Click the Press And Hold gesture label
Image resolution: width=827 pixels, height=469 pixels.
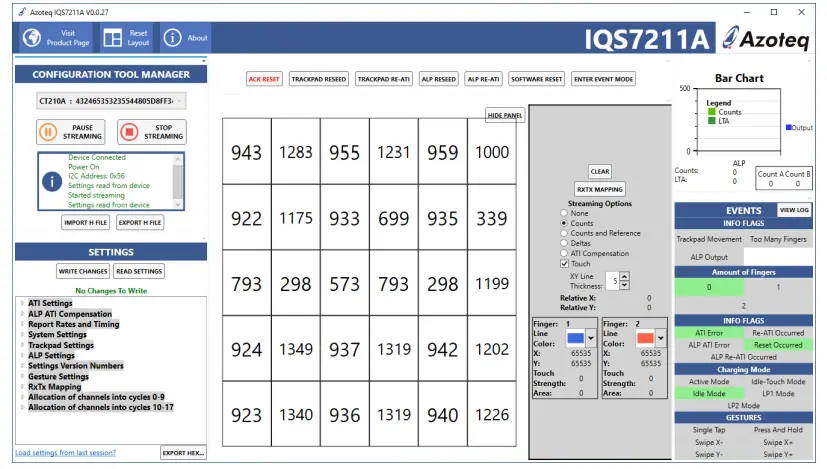pyautogui.click(x=778, y=430)
